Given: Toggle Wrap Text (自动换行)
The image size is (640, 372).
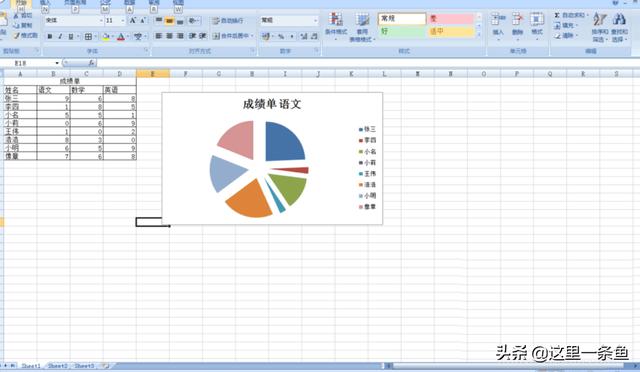Looking at the screenshot, I should point(228,20).
